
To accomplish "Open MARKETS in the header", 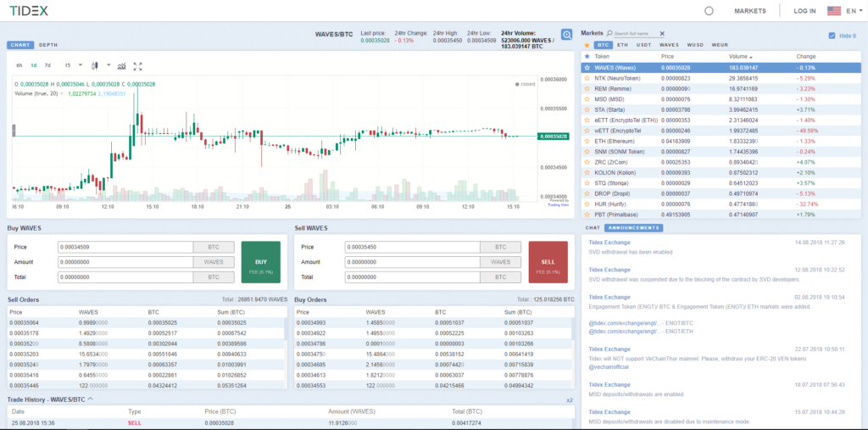I will click(x=750, y=10).
